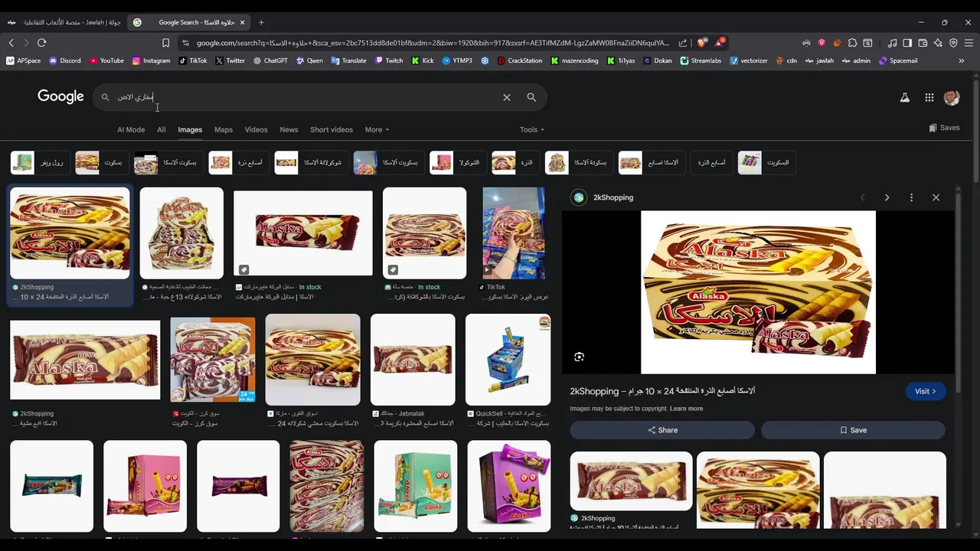Viewport: 980px width, 551px height.
Task: Open the Saves collection link
Action: pyautogui.click(x=944, y=128)
